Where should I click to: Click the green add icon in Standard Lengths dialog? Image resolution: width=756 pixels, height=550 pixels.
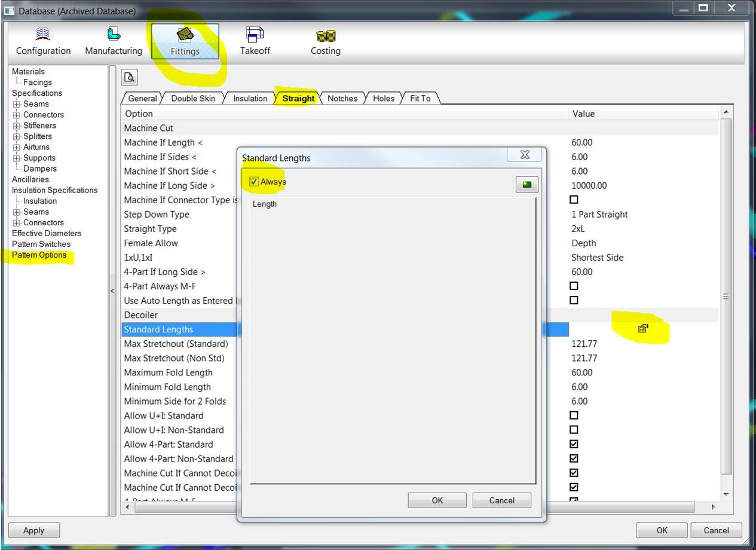[526, 184]
